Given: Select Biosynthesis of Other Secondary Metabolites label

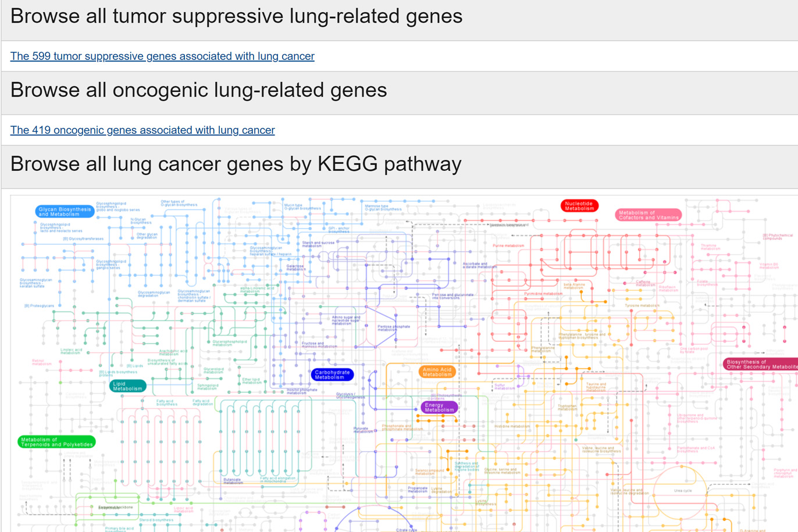Looking at the screenshot, I should click(761, 364).
